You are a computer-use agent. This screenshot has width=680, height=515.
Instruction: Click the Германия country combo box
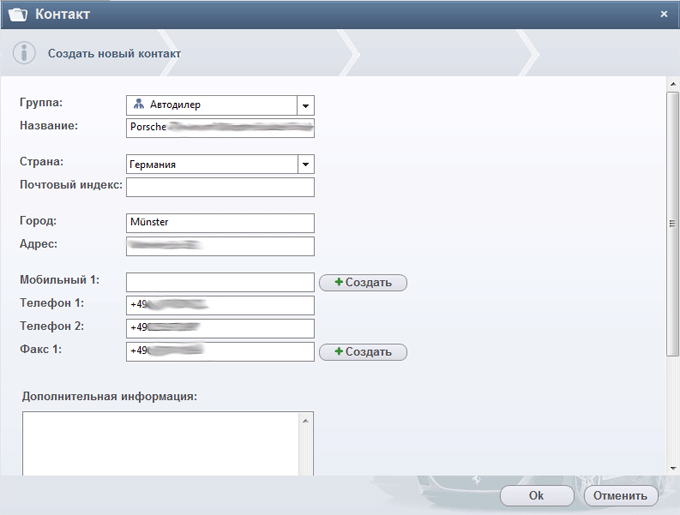click(220, 164)
